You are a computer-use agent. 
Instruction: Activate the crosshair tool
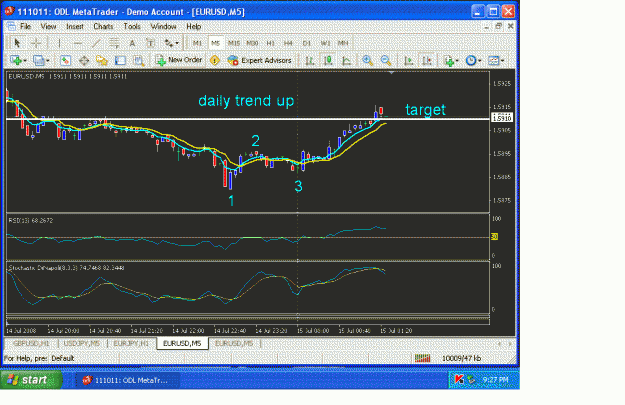pos(36,43)
